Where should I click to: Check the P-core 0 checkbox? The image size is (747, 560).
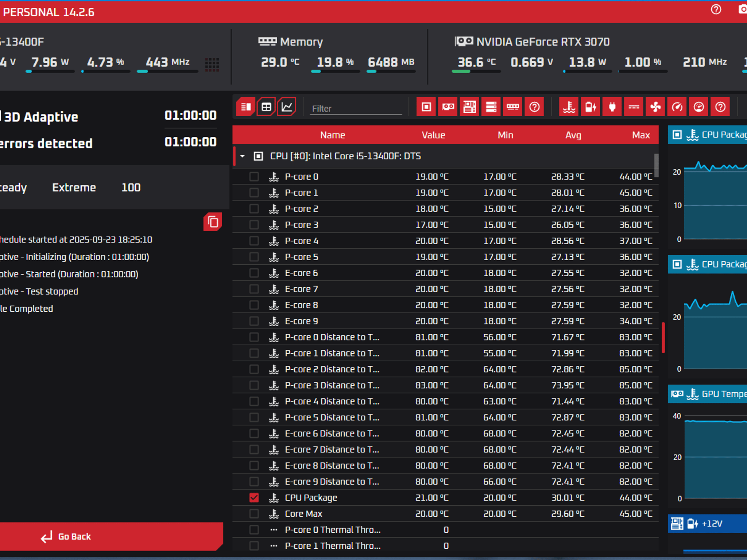tap(254, 176)
